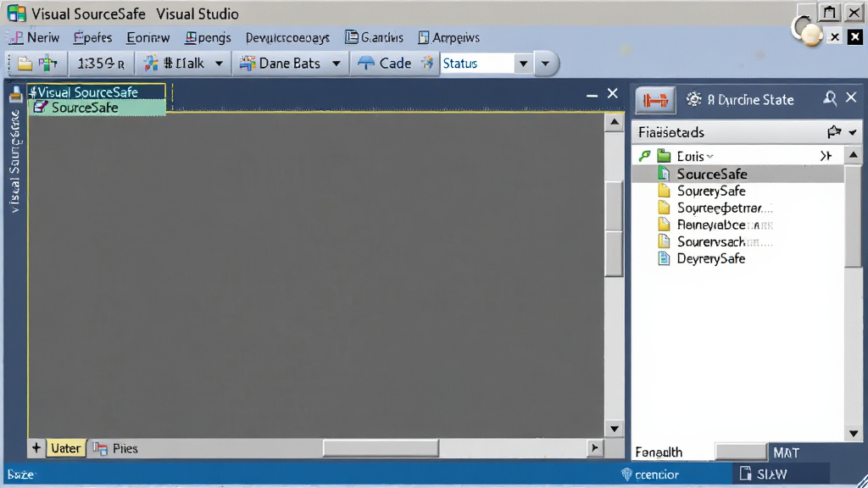
Task: Click the Status combo box arrow
Action: click(523, 64)
